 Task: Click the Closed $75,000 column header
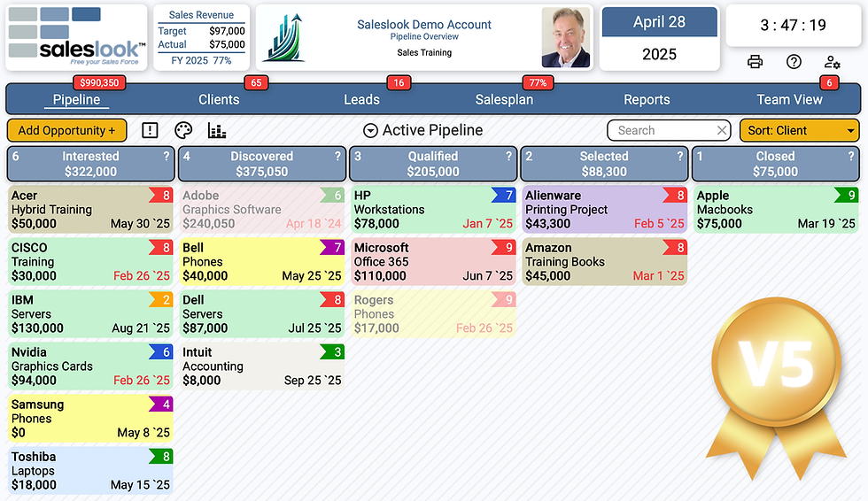coord(775,164)
